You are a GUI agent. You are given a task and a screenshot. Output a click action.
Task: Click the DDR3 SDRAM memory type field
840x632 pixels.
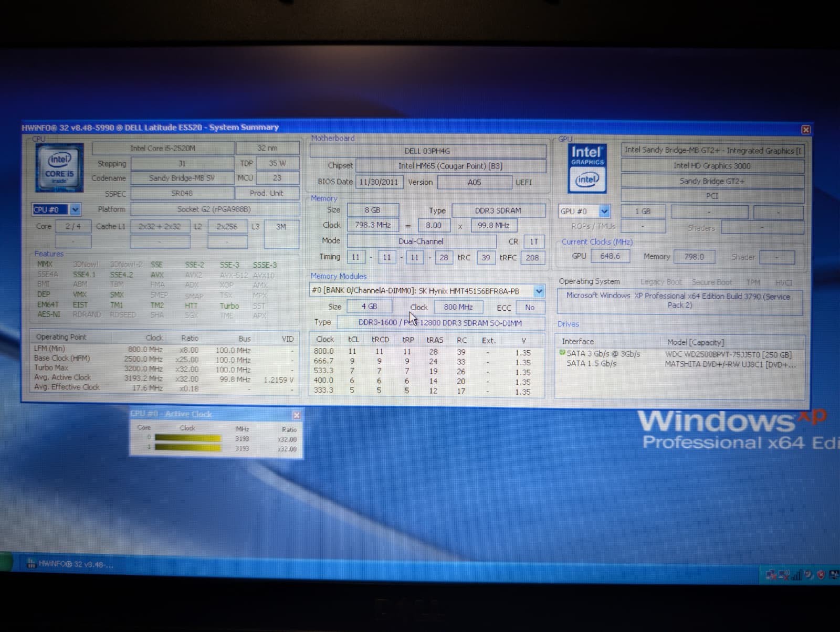click(498, 210)
